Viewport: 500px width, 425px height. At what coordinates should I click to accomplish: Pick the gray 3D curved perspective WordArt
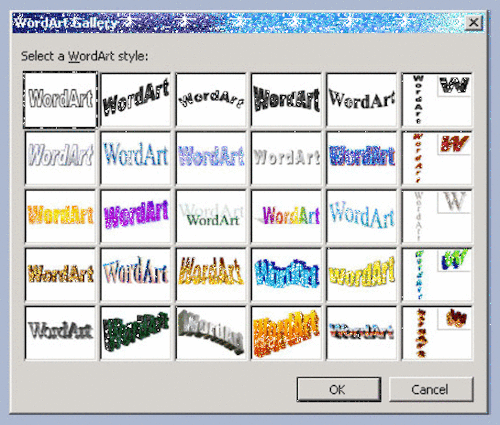(211, 333)
